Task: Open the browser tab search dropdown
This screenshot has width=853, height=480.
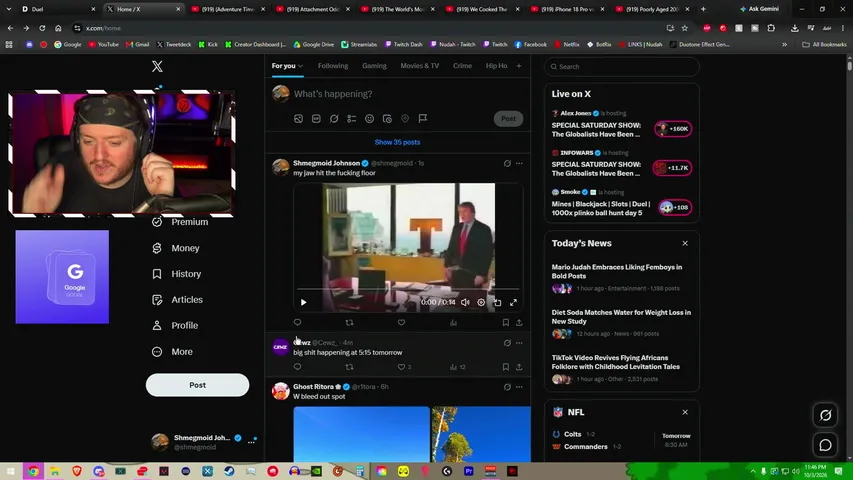Action: tap(9, 9)
